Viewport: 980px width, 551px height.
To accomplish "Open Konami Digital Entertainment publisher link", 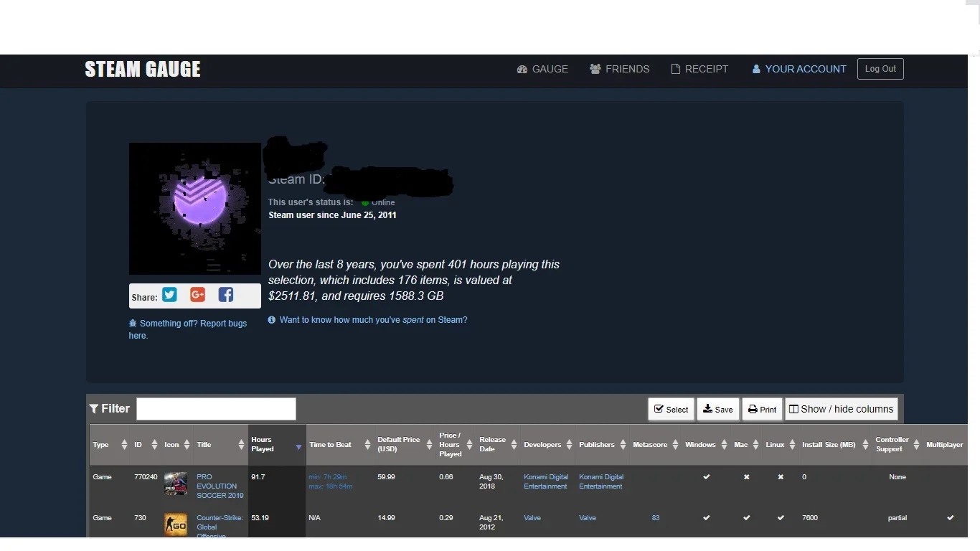I will (601, 481).
